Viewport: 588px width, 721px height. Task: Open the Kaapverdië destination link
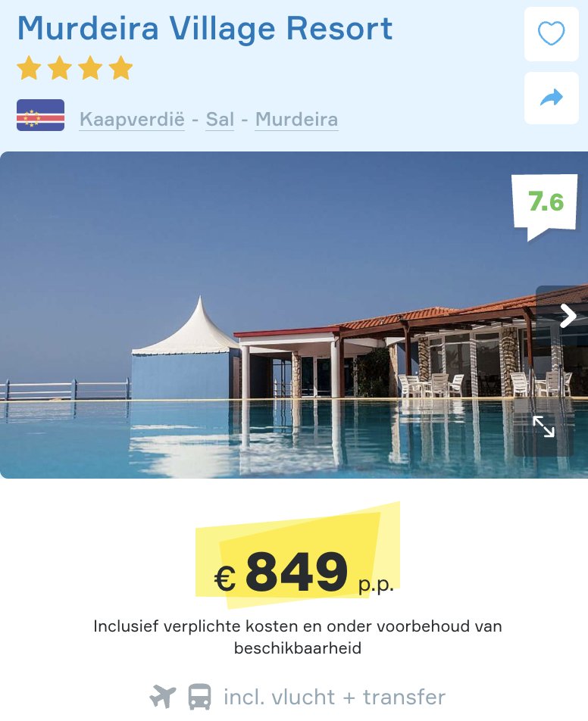tap(131, 118)
